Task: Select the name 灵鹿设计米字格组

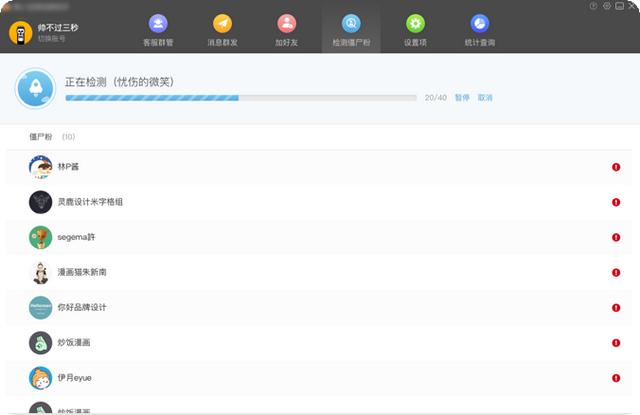Action: tap(90, 202)
